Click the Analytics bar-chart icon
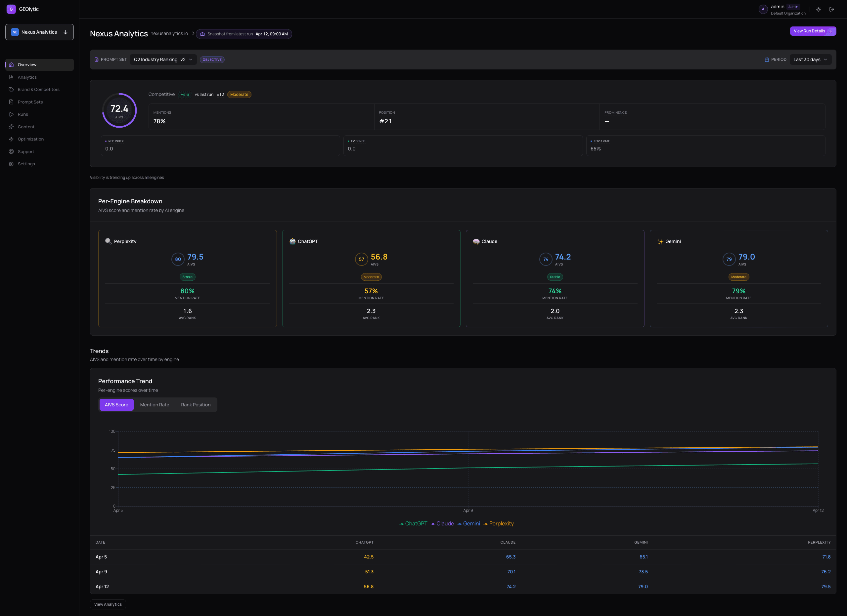This screenshot has width=847, height=616. point(11,77)
